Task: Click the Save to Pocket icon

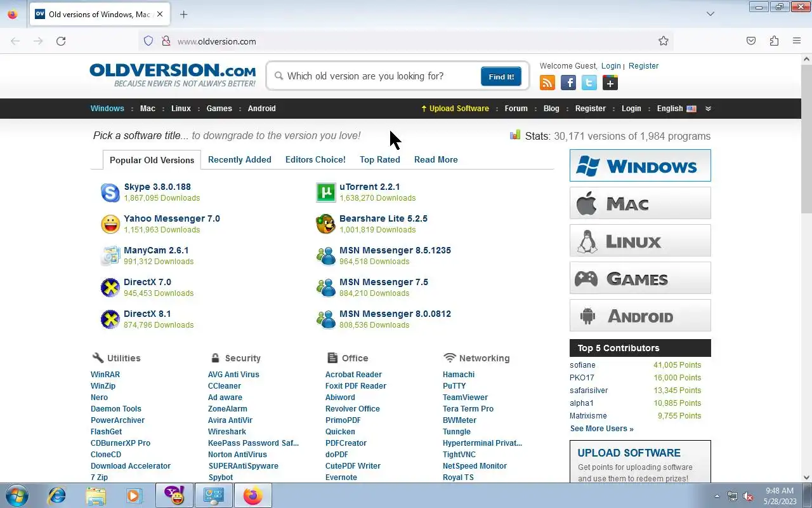Action: pyautogui.click(x=751, y=41)
